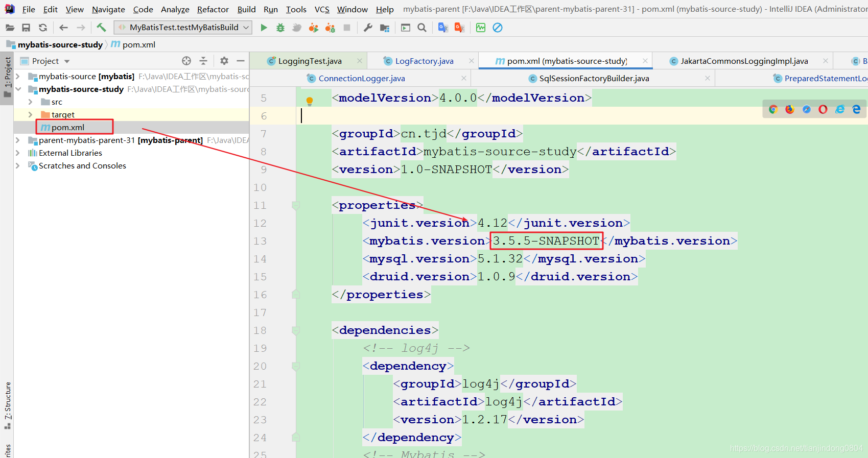Expand parent-mybatis-parent-31 module
The height and width of the screenshot is (458, 868).
[x=18, y=140]
